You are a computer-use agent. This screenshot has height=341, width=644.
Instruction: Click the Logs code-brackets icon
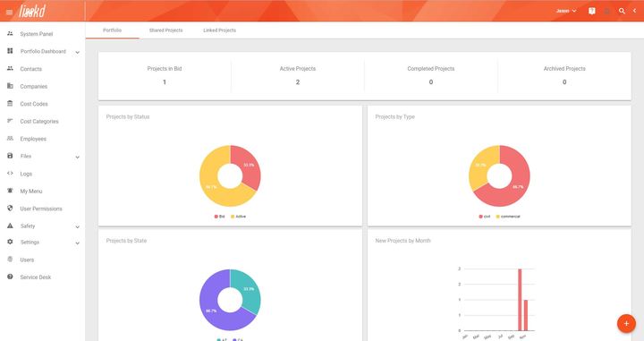click(10, 174)
